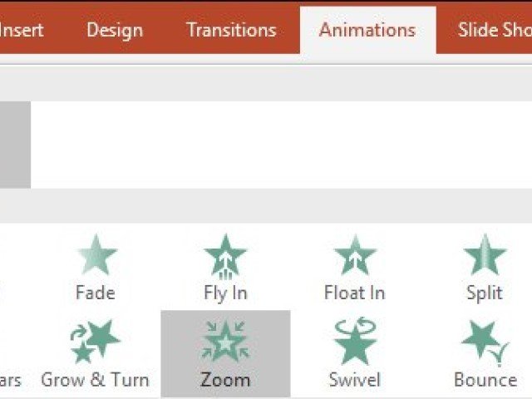Viewport: 532px width, 399px height.
Task: Click the highlighted Zoom animation icon
Action: coord(225,341)
